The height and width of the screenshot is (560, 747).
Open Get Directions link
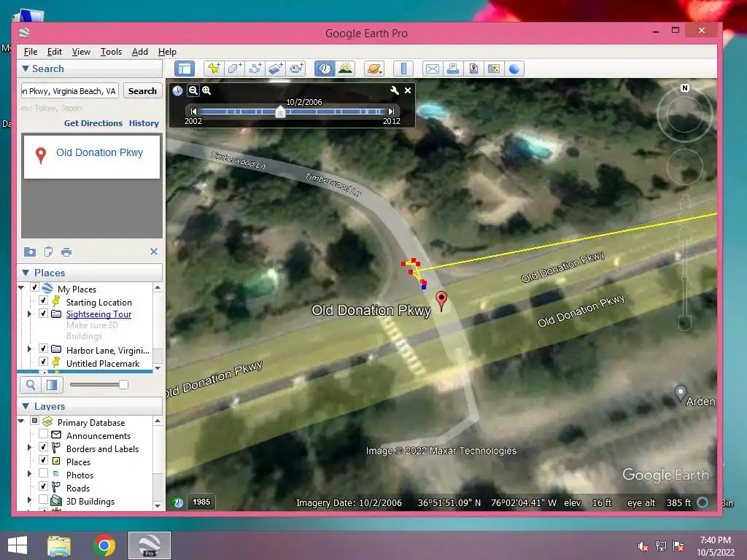pyautogui.click(x=93, y=123)
